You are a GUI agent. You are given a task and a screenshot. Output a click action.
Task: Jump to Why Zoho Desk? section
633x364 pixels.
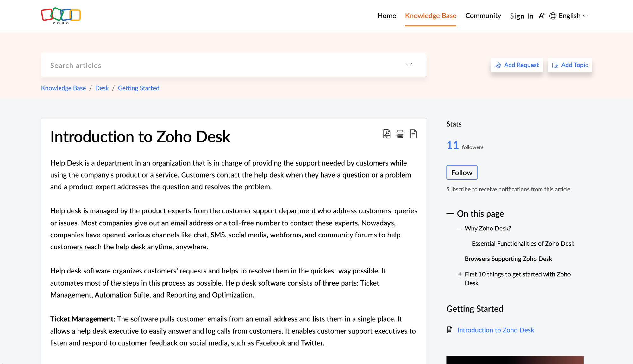pyautogui.click(x=488, y=228)
